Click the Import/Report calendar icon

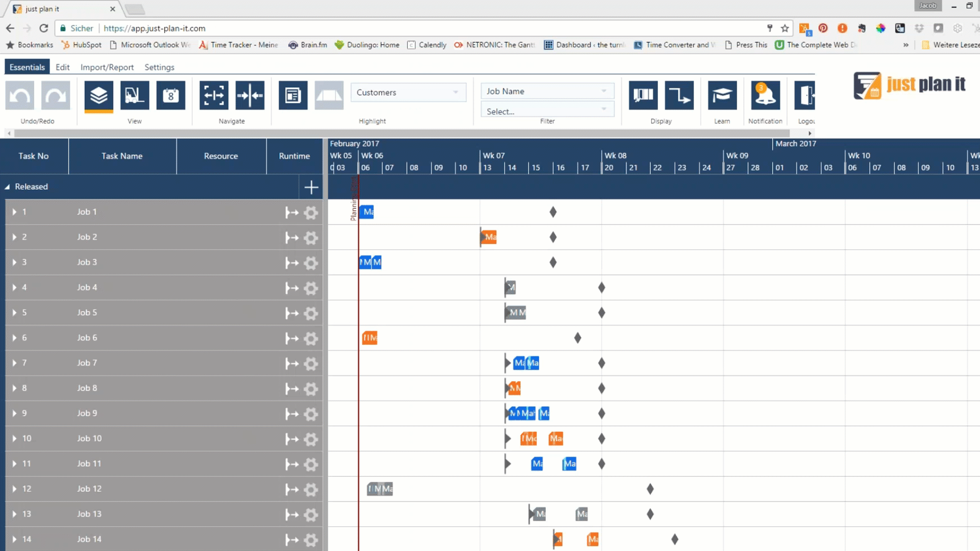(170, 95)
